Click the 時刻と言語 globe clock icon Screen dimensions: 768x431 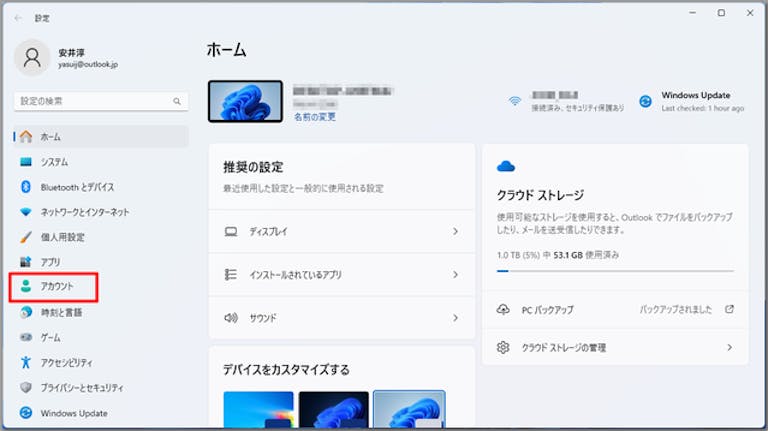(x=26, y=312)
